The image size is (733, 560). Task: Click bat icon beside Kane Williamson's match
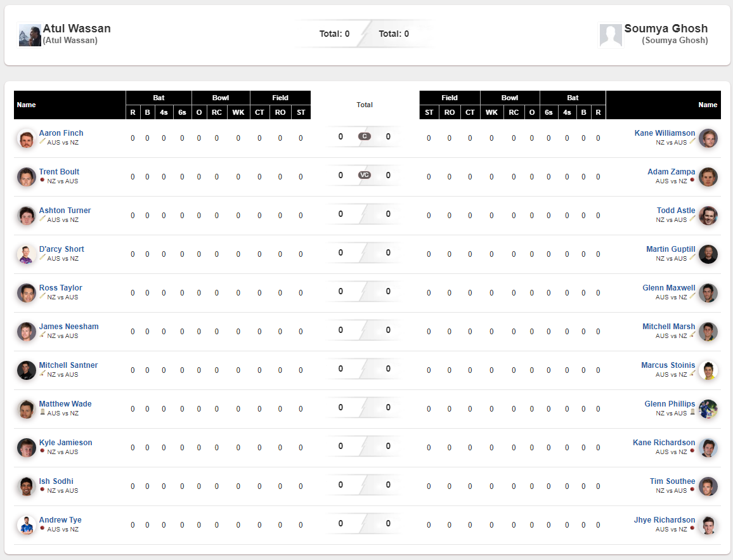tap(692, 141)
